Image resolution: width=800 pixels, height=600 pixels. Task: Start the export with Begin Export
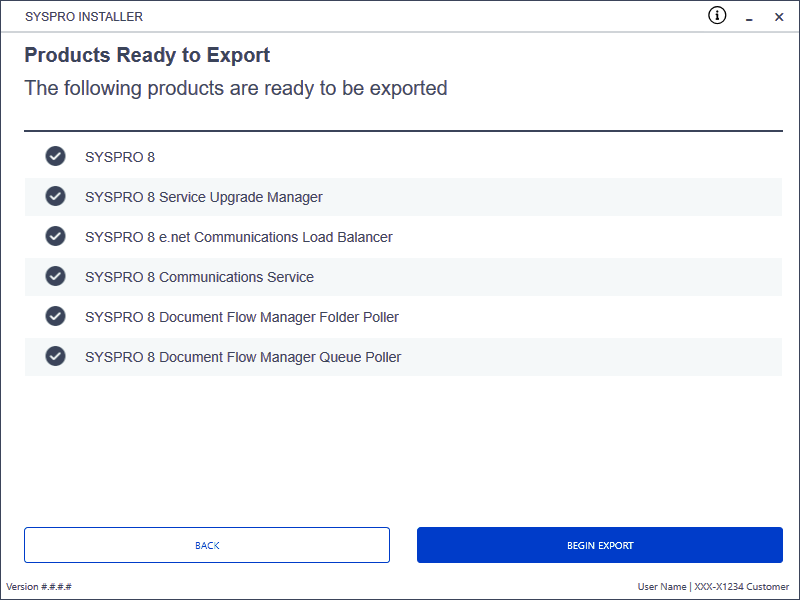point(599,545)
